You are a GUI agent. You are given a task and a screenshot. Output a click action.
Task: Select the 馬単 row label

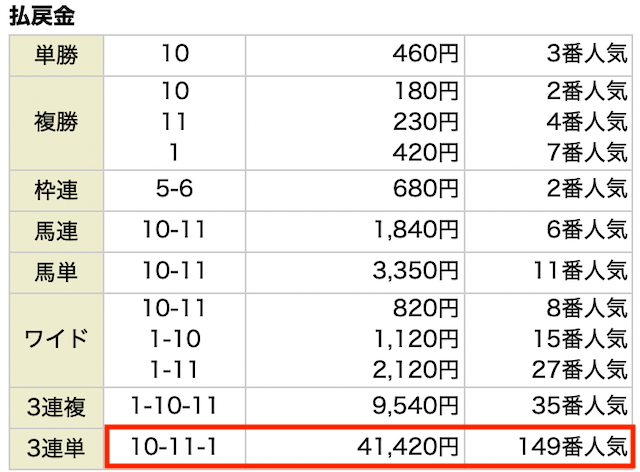56,272
